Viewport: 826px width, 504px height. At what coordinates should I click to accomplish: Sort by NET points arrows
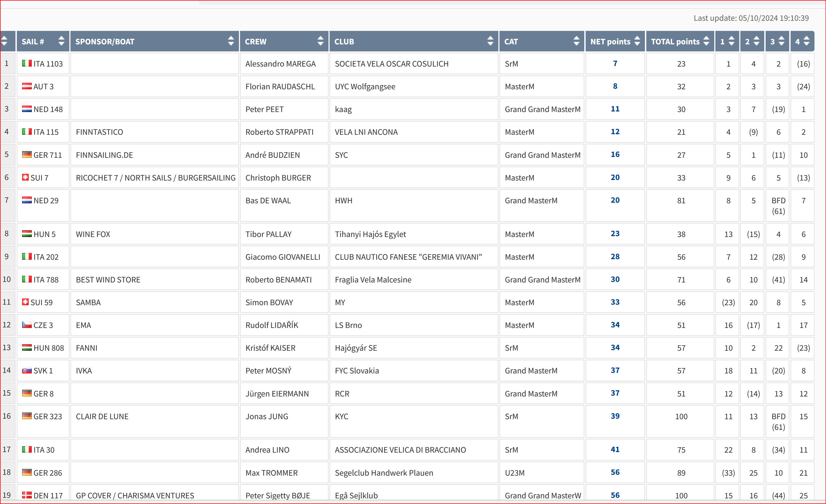[x=637, y=41]
